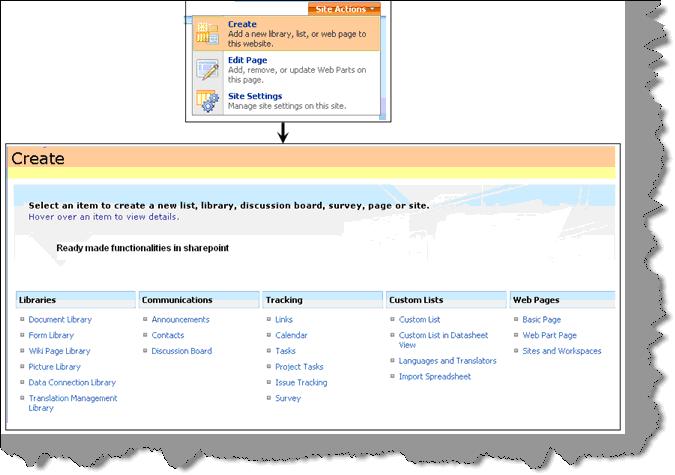Open Data Connection Library link

point(72,382)
